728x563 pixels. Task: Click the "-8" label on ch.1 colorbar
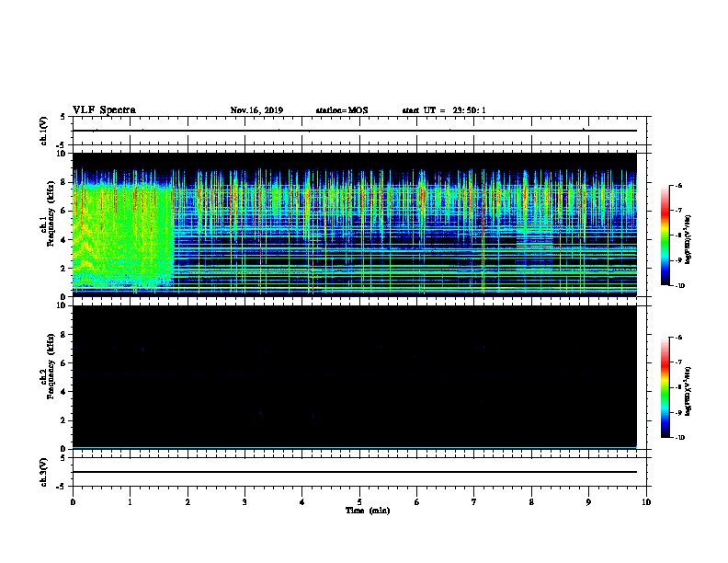pos(678,236)
